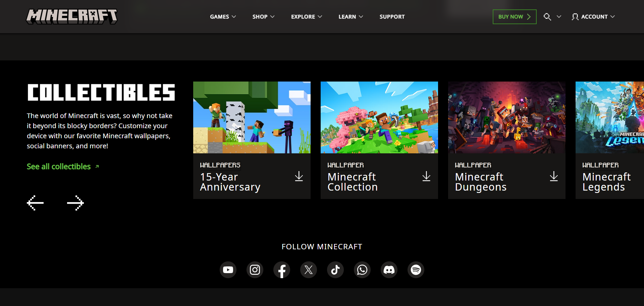The height and width of the screenshot is (306, 644).
Task: Visit Minecraft's Facebook page icon
Action: [282, 270]
